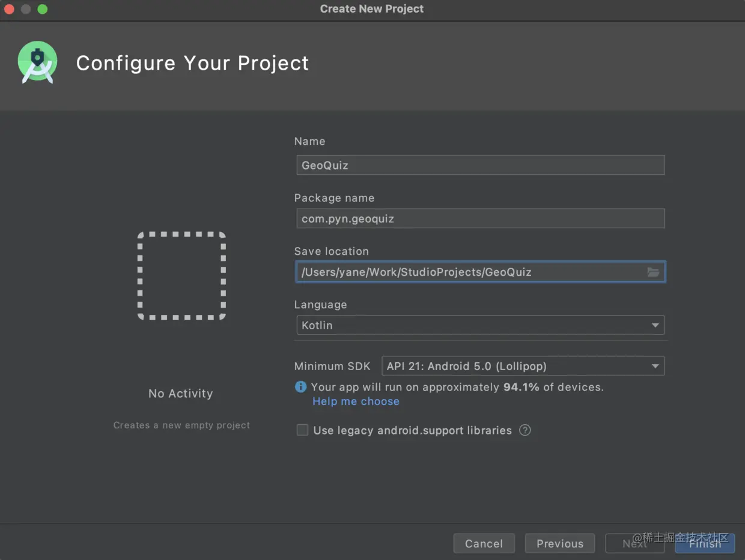This screenshot has width=745, height=560.
Task: Click the green maximize window button
Action: (x=42, y=9)
